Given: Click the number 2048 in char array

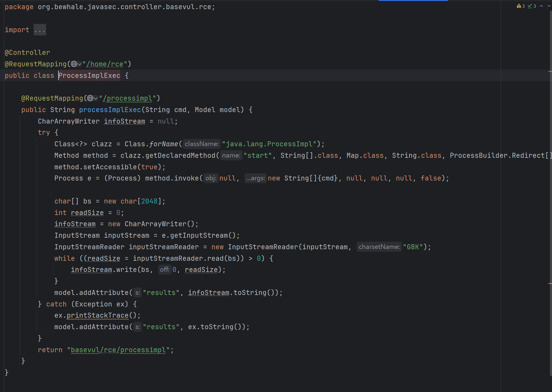Looking at the screenshot, I should (x=149, y=201).
